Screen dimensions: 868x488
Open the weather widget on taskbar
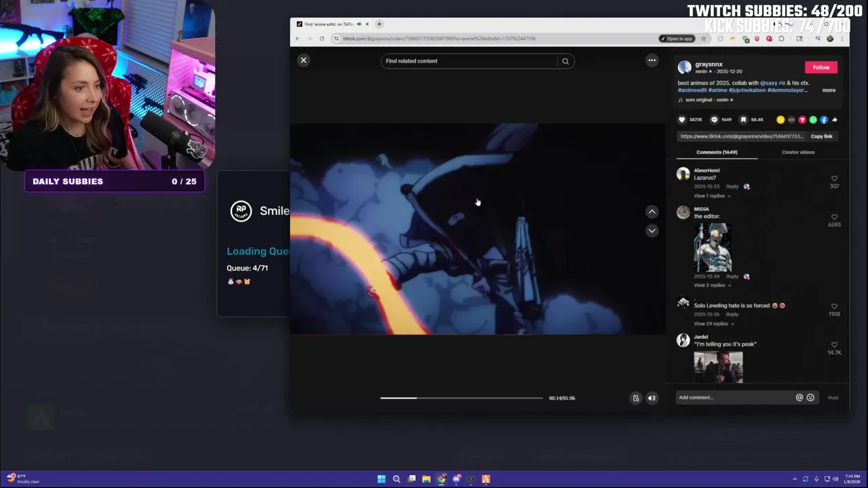point(23,479)
